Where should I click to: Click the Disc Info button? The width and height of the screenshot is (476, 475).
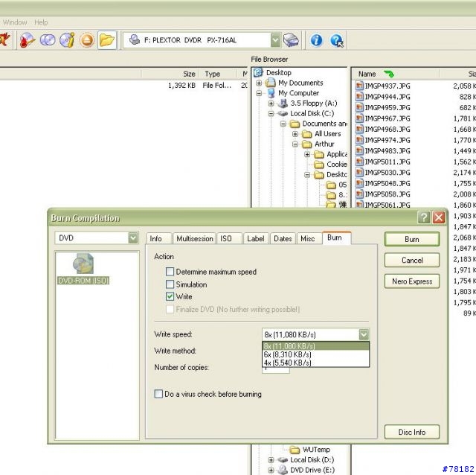(x=411, y=432)
